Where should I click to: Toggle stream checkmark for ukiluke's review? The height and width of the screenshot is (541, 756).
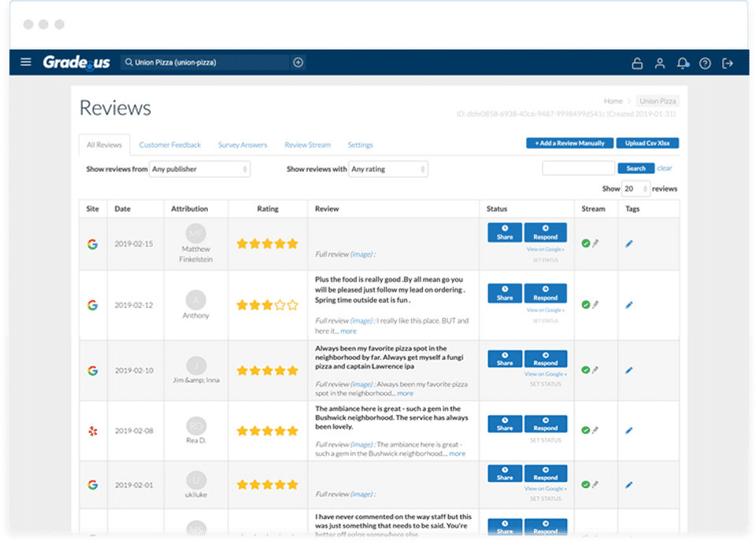(586, 485)
